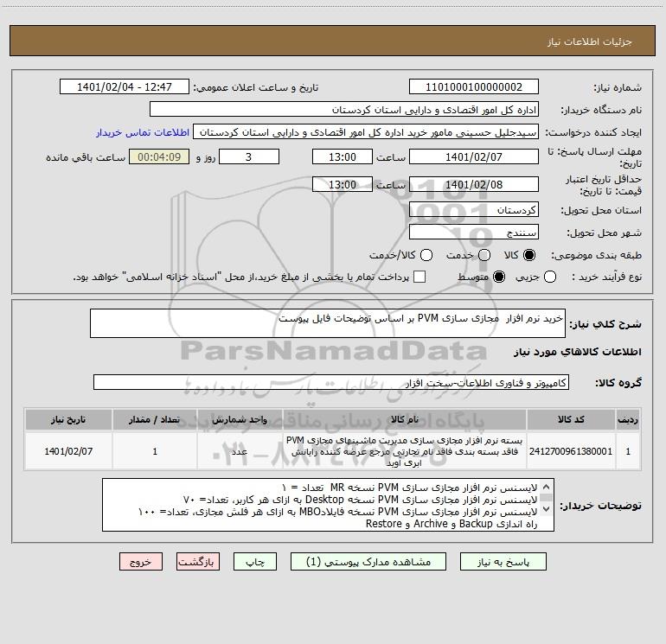The image size is (666, 644).
Task: Click the response deadline hour 13:00 field
Action: click(343, 156)
